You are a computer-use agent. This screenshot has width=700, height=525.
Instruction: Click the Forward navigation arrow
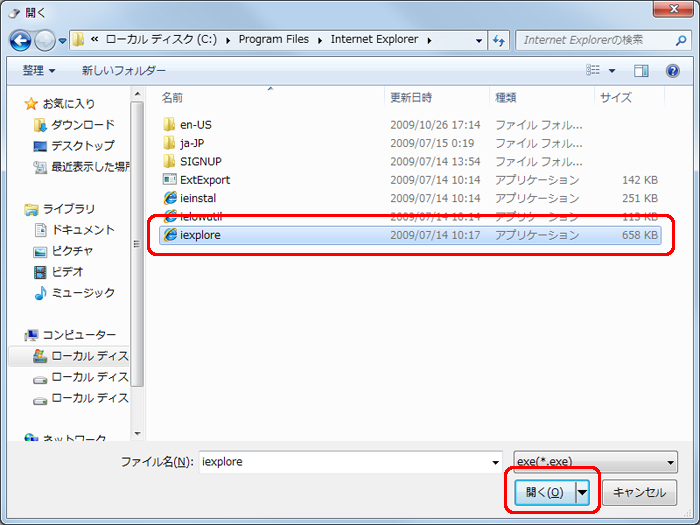tap(45, 41)
